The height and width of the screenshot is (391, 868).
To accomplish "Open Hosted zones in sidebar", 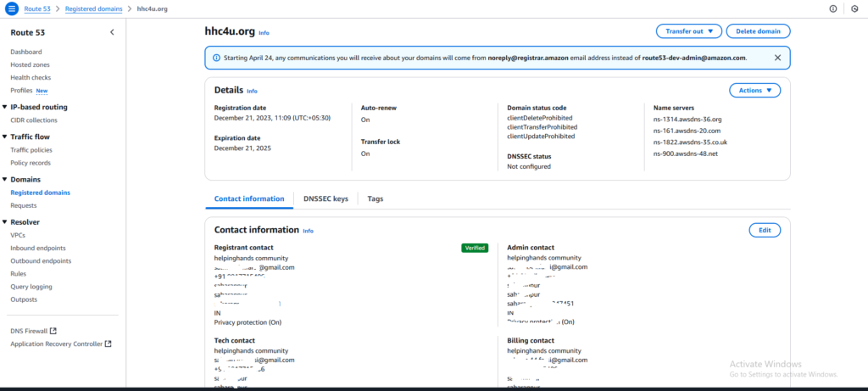I will tap(30, 64).
